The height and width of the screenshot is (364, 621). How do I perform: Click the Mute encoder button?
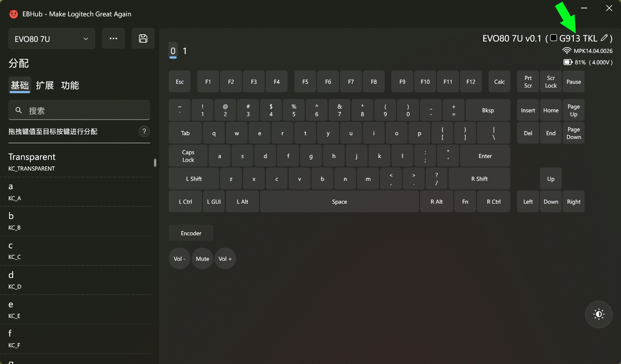(x=203, y=259)
